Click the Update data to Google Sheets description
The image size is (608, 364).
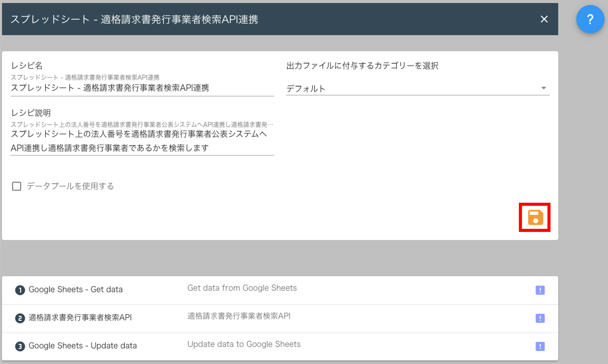[244, 344]
